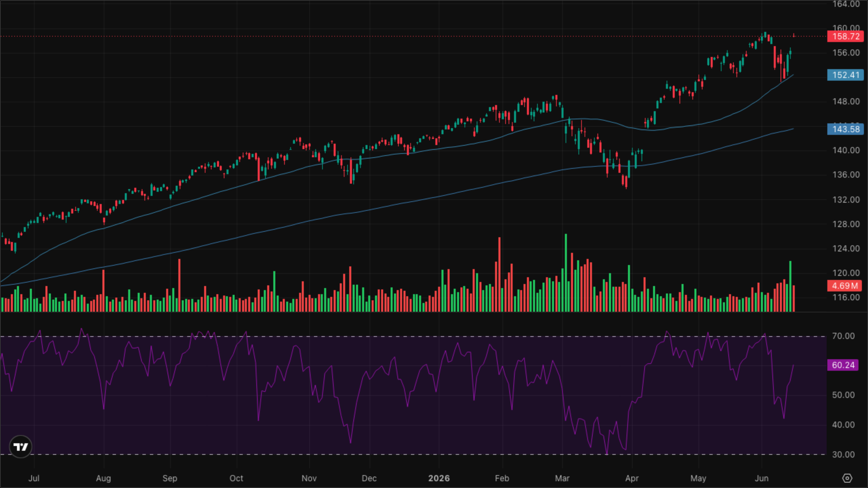
Task: Click the Feb time axis label
Action: pos(502,478)
